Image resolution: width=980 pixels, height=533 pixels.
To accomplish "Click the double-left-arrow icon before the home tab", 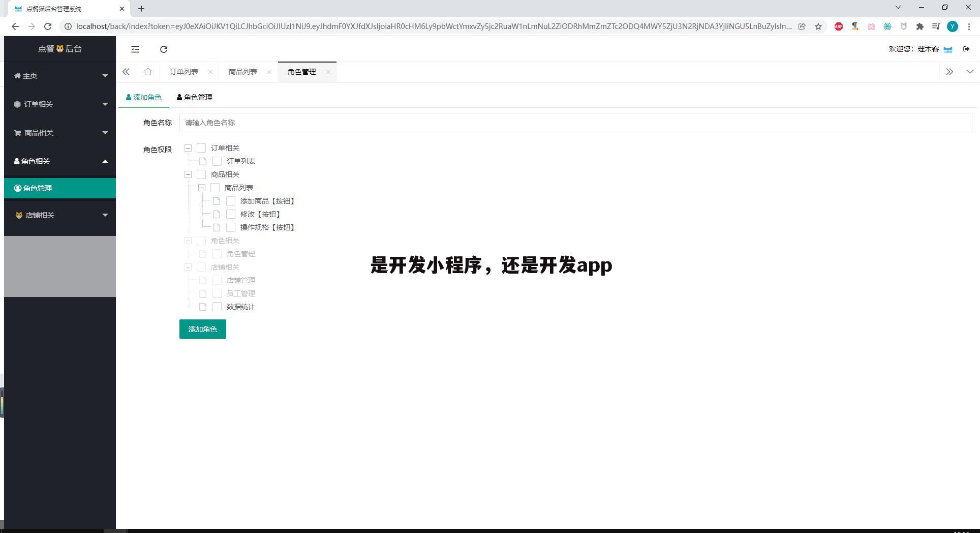I will click(126, 72).
